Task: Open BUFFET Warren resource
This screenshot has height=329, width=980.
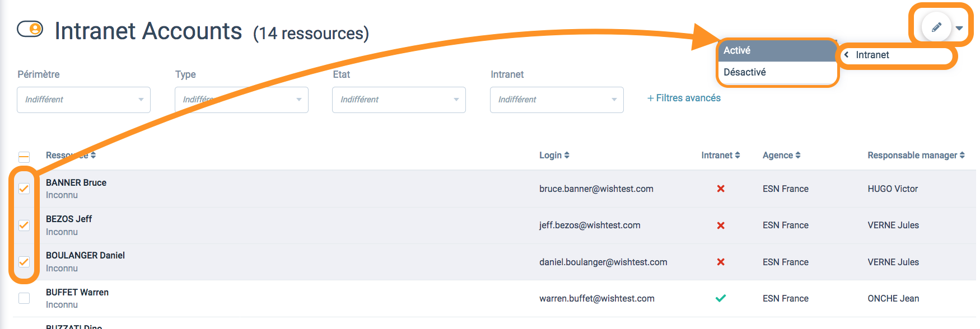Action: 77,292
